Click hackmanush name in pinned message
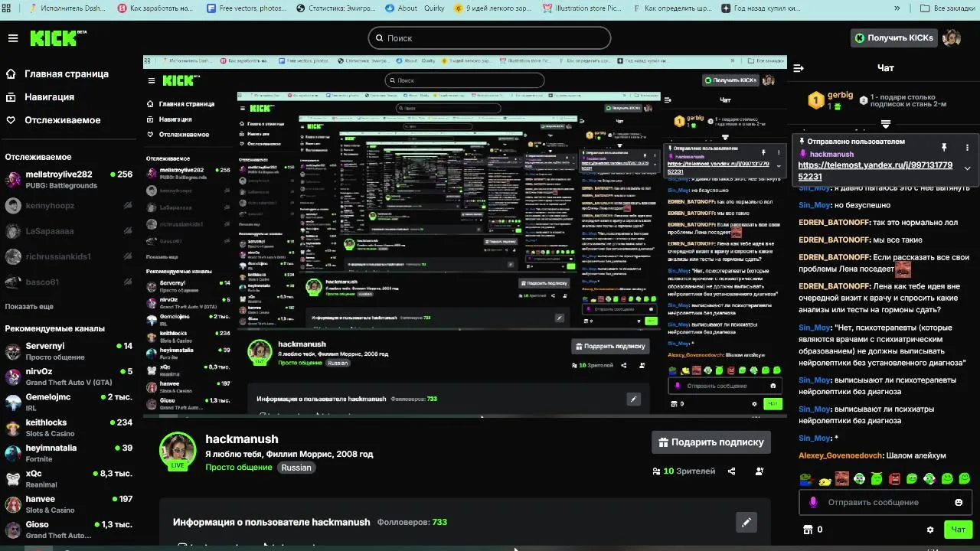 click(x=831, y=154)
